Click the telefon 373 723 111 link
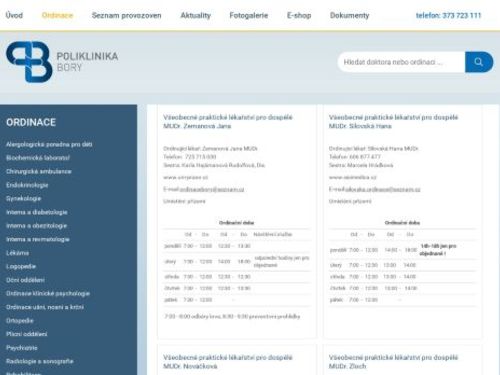 click(449, 15)
